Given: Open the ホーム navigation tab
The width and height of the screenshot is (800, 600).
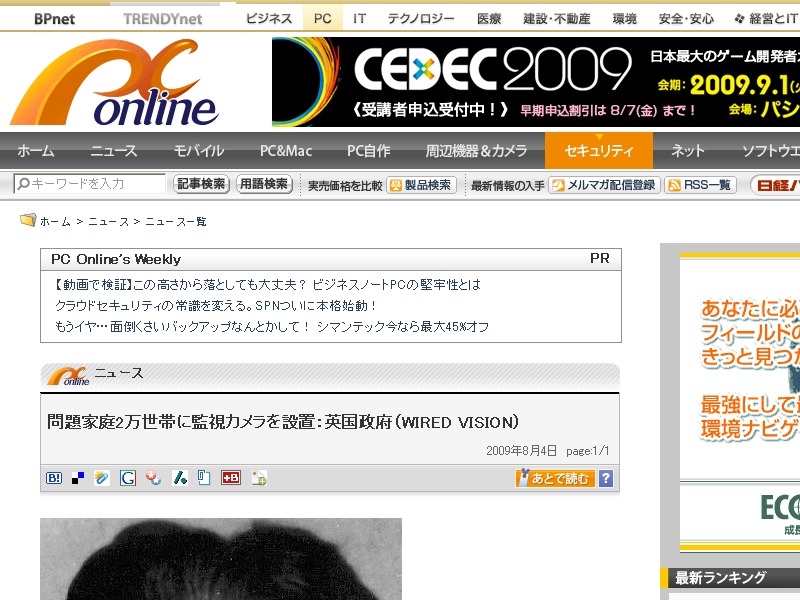Looking at the screenshot, I should tap(36, 151).
